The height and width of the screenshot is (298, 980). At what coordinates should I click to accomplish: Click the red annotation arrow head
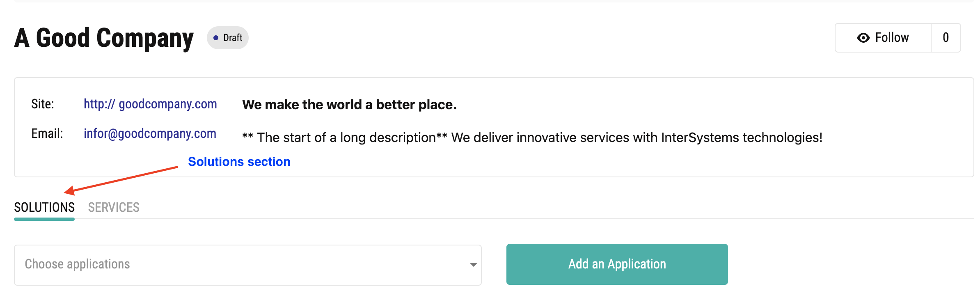coord(70,190)
